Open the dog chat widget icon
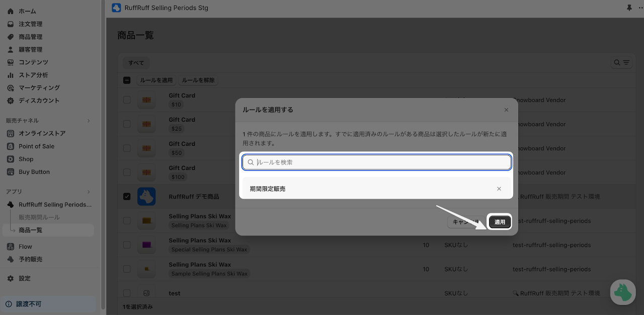This screenshot has height=315, width=644. [x=623, y=292]
